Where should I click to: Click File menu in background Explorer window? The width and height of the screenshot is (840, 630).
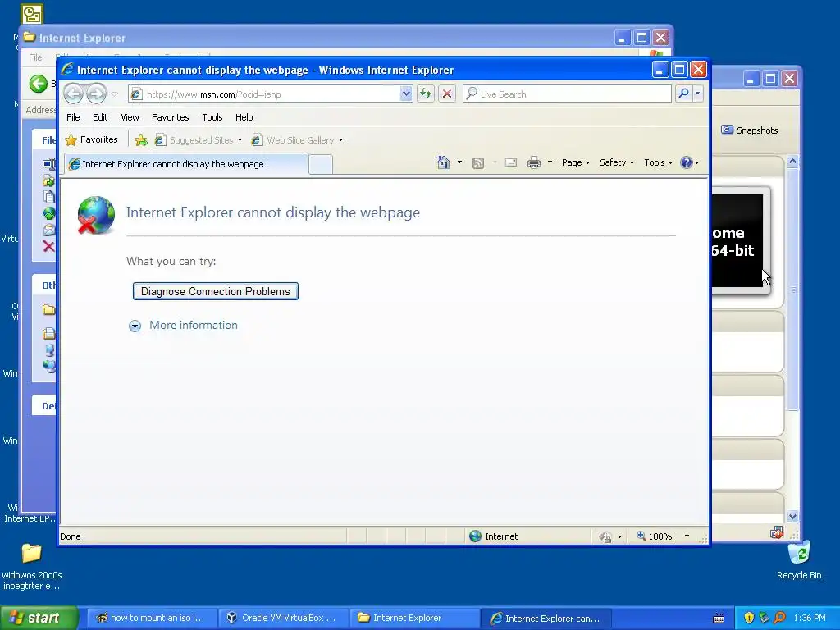(x=35, y=57)
